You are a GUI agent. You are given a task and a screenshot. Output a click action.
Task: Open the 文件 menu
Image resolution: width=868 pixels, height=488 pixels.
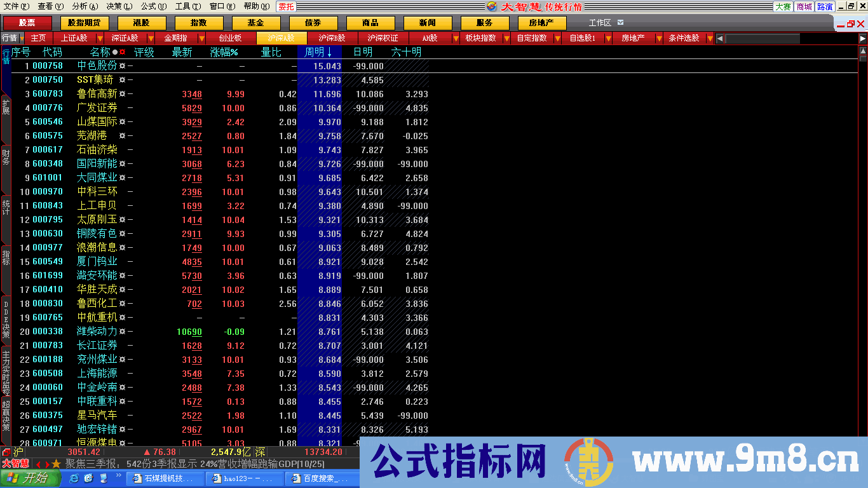pos(16,6)
